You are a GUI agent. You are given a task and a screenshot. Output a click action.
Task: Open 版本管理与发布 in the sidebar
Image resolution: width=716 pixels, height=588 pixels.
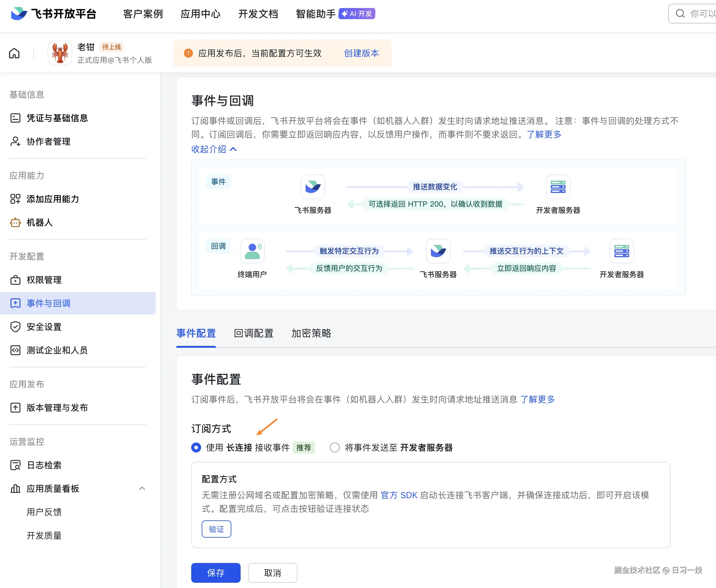click(57, 407)
